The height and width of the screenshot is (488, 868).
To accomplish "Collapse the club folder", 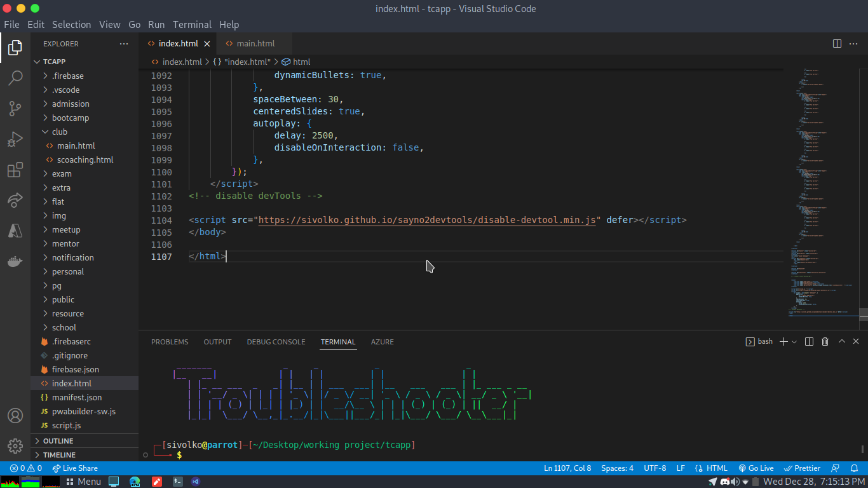I will 85,132.
